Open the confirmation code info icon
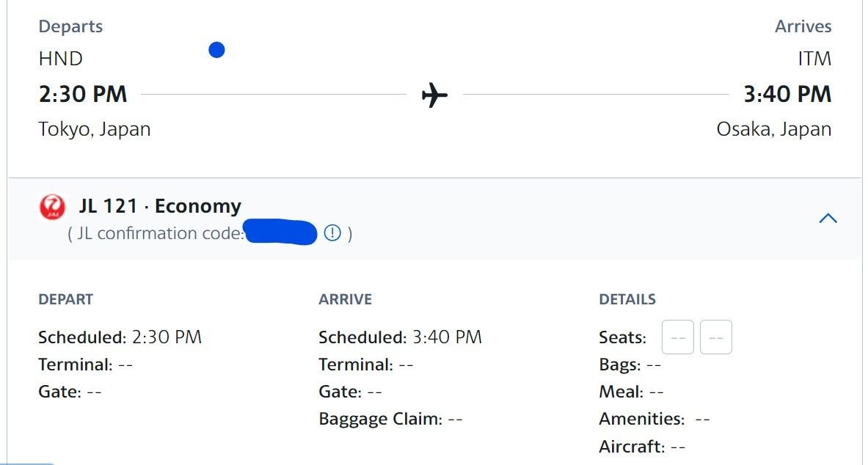The image size is (868, 465). [332, 233]
